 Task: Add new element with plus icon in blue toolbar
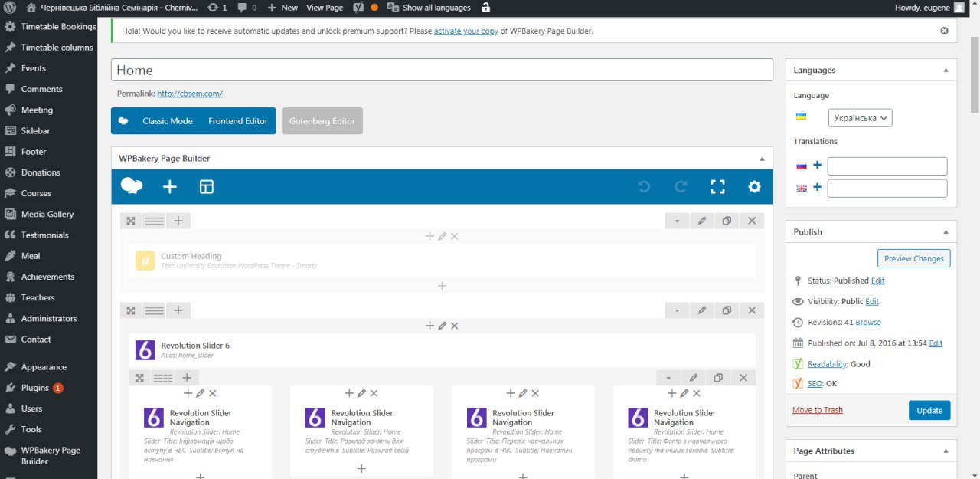tap(170, 186)
